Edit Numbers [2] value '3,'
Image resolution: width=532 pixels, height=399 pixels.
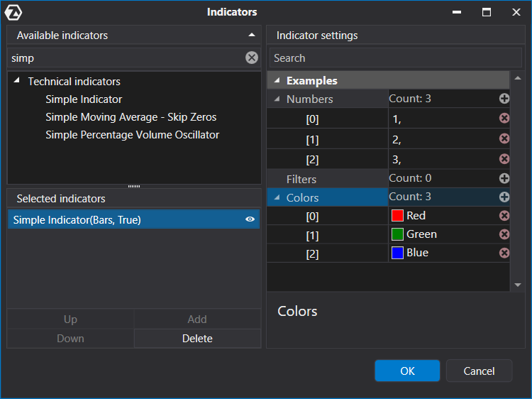[443, 160]
